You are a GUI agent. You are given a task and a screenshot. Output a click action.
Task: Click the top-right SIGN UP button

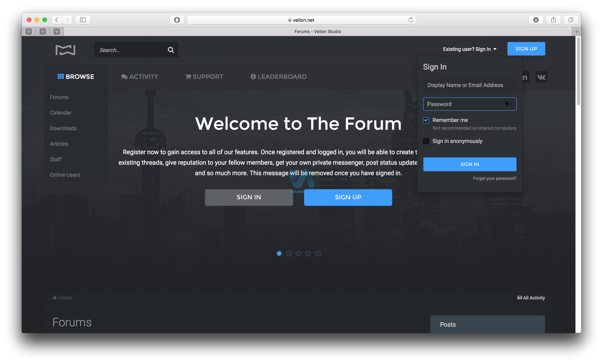[x=526, y=49]
